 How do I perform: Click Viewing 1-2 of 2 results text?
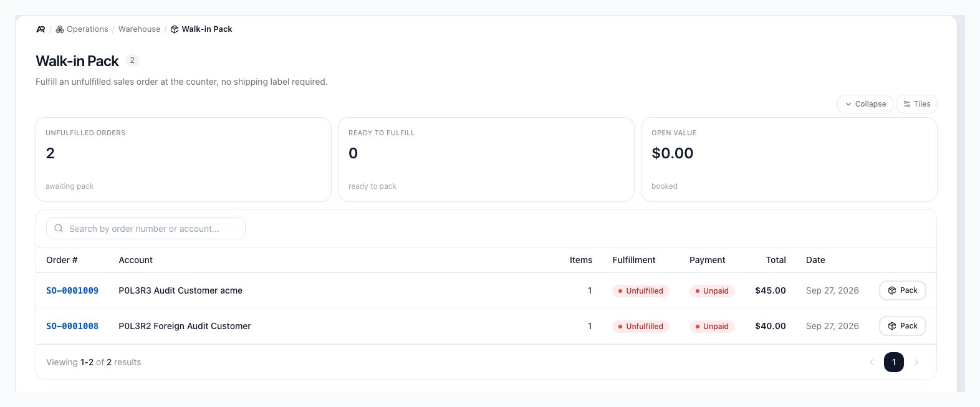(94, 362)
